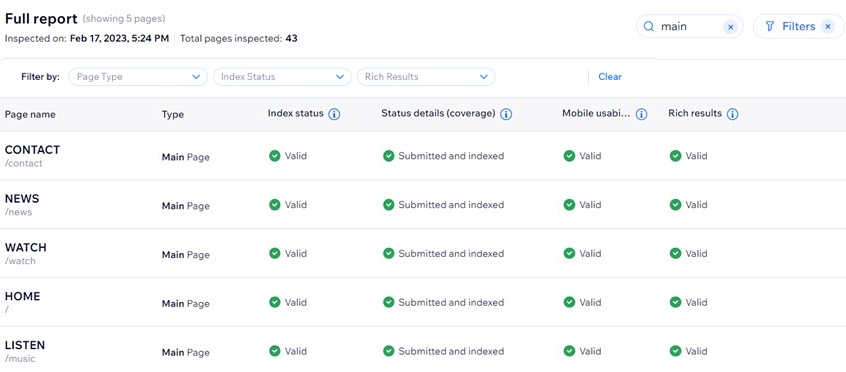Click 'Submitted and indexed' text in the WATCH row
Screen dimensions: 846x372
pyautogui.click(x=451, y=253)
